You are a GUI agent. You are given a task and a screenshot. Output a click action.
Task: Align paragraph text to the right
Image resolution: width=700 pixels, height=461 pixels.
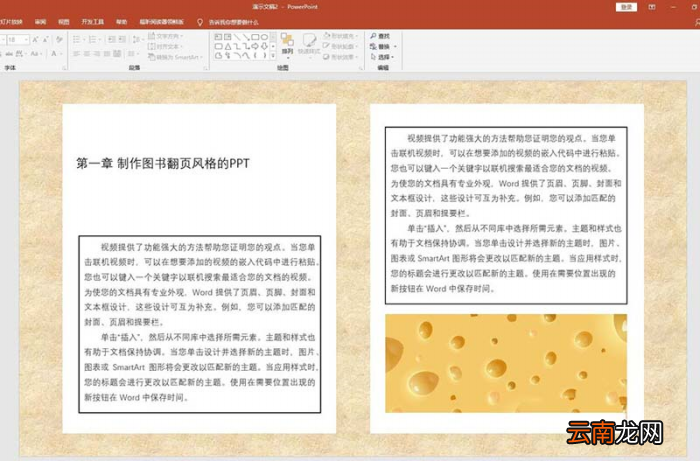click(x=97, y=54)
